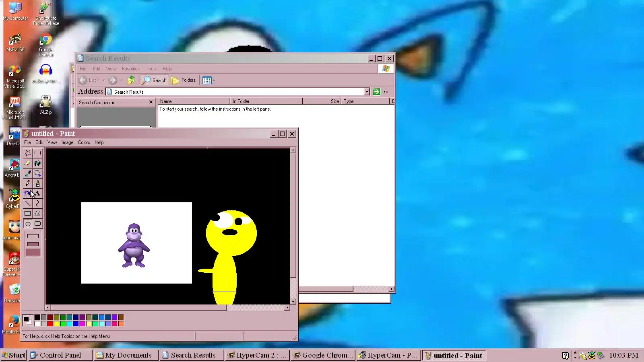644x362 pixels.
Task: Open the My Computer desktop icon
Action: pos(15,11)
